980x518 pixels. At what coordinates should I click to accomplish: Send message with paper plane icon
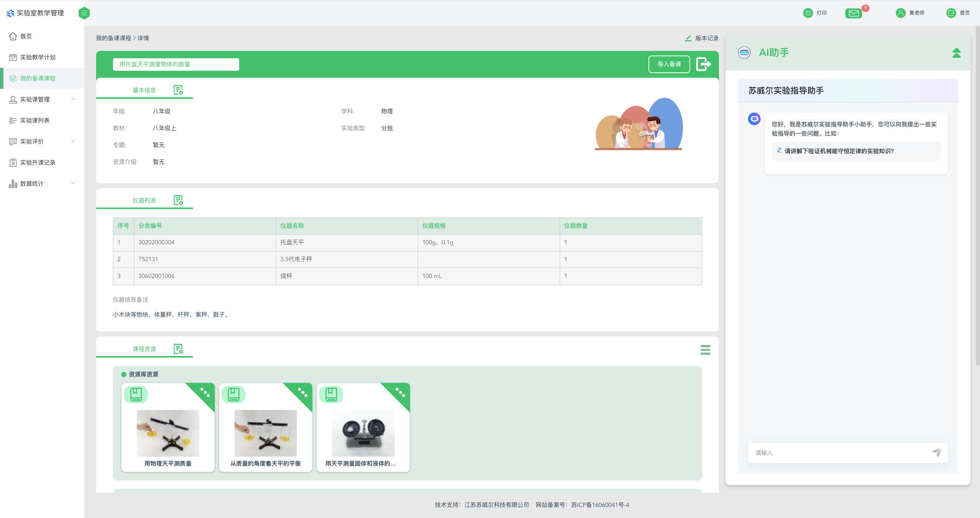pyautogui.click(x=936, y=453)
